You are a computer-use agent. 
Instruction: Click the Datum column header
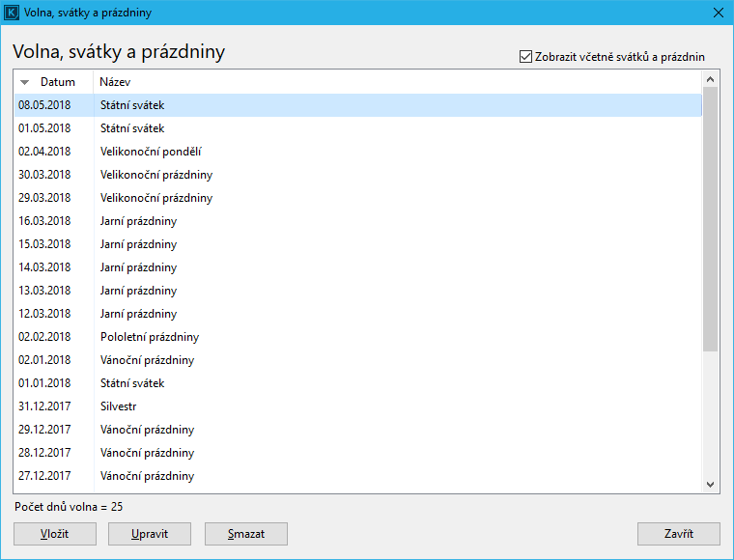coord(57,83)
